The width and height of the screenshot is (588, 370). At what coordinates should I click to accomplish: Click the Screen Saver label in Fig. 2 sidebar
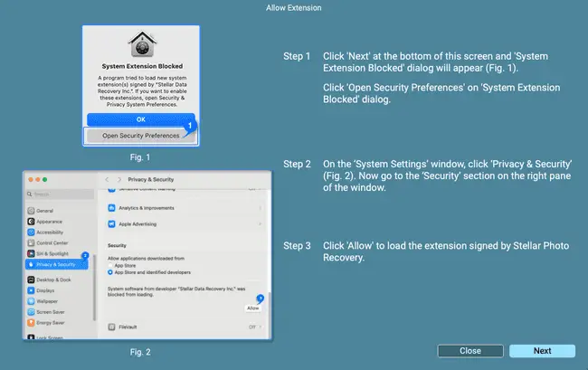pos(51,312)
